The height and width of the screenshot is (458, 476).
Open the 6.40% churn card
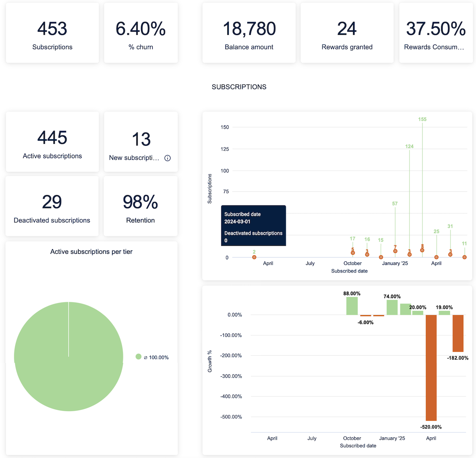141,33
